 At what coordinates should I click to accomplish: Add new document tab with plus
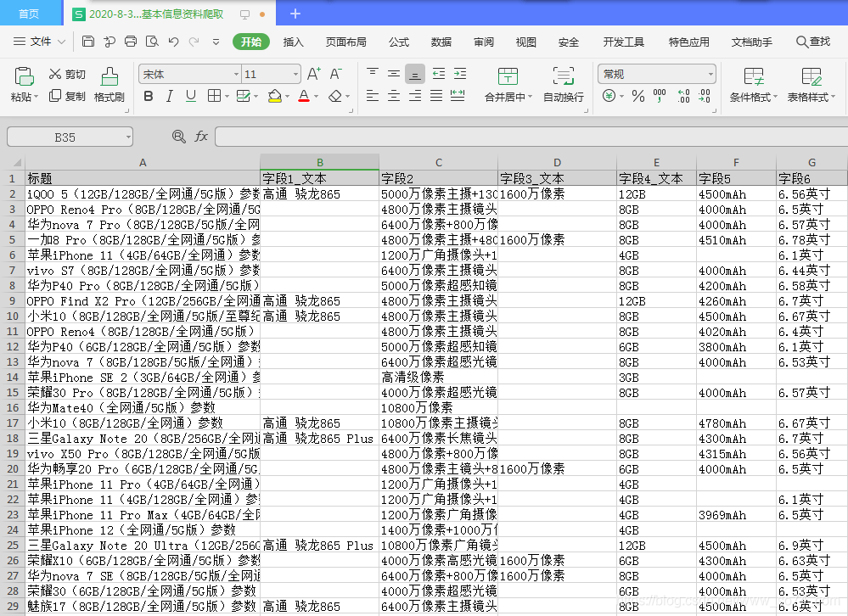click(295, 14)
